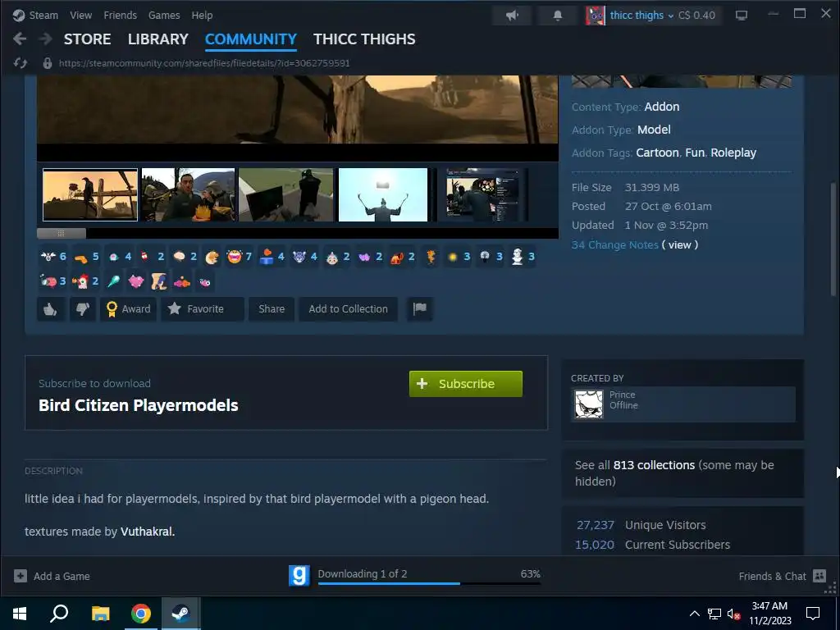Show hidden system tray icons chevron

(x=694, y=614)
